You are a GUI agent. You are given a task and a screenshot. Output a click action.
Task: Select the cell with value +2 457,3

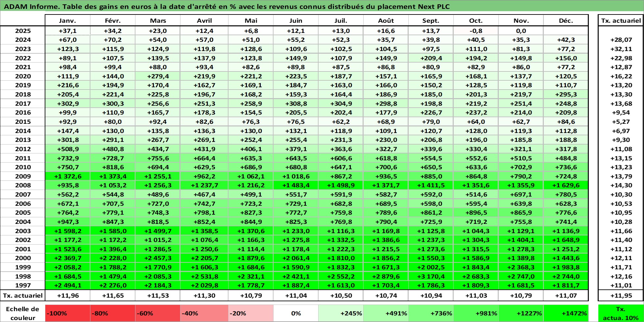[x=157, y=258]
